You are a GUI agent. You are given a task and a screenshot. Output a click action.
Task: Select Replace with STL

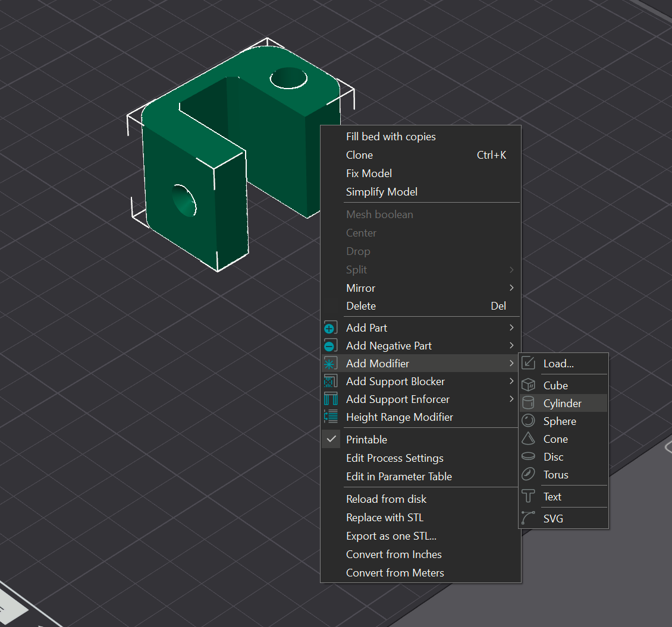pos(421,518)
